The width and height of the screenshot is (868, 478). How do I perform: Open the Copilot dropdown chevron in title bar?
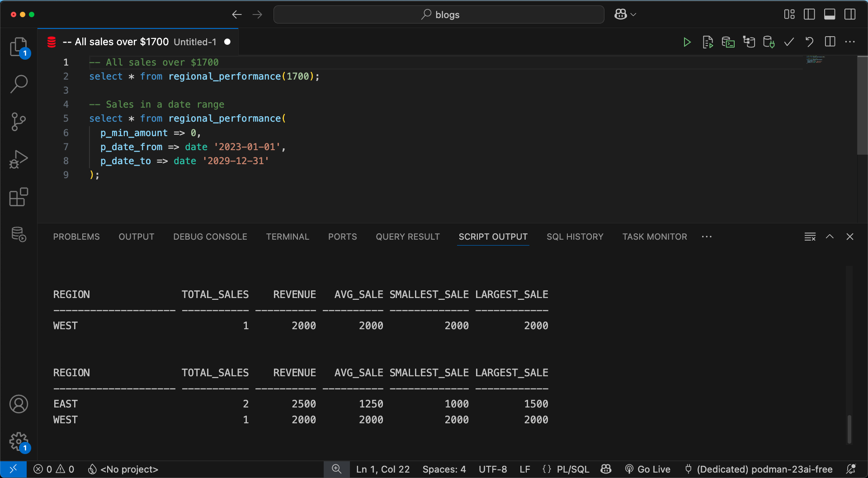click(x=633, y=14)
